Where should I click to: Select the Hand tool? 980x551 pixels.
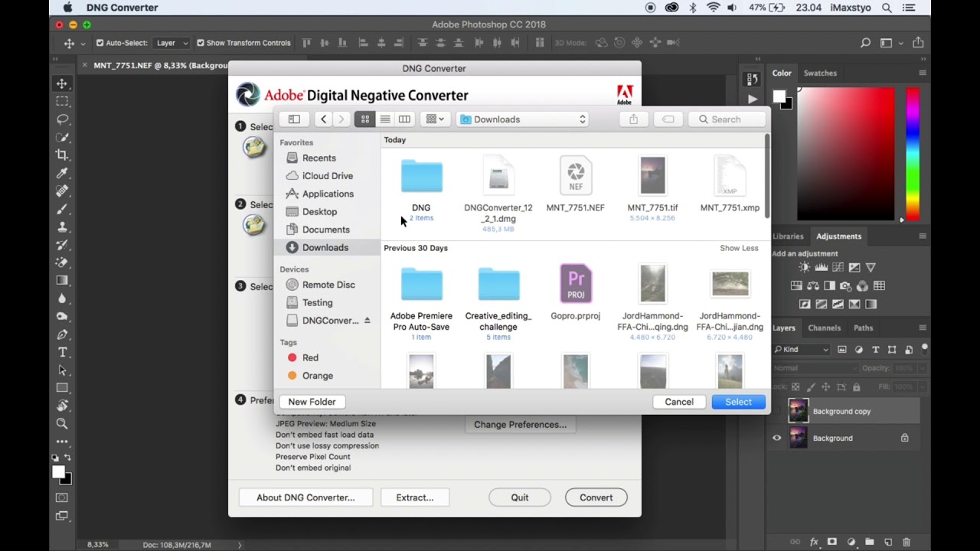(x=62, y=406)
